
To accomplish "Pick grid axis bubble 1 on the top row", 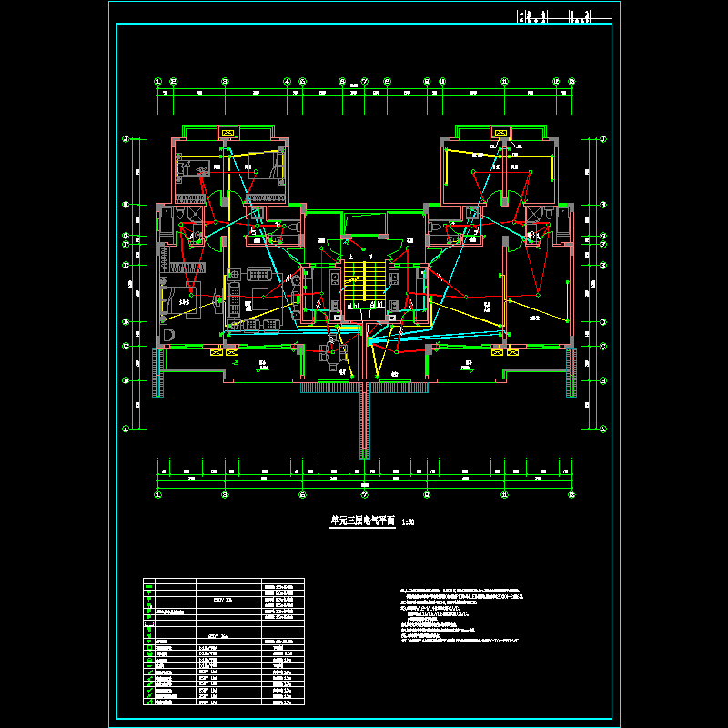I will (x=157, y=81).
